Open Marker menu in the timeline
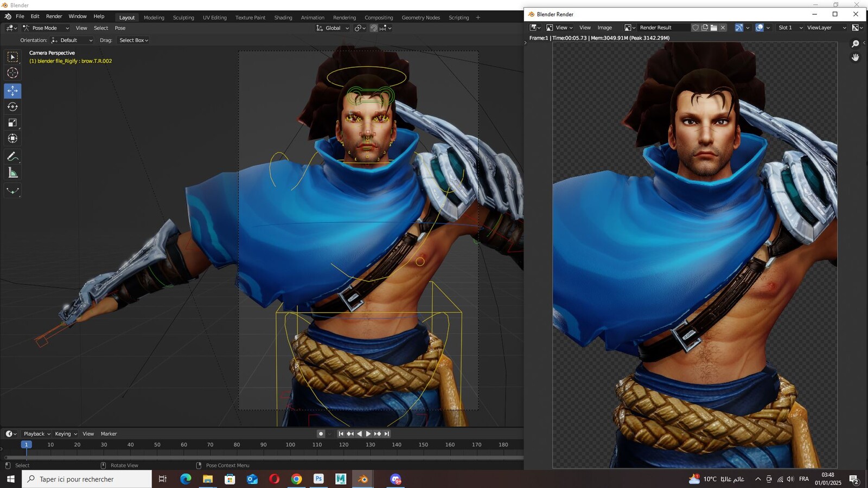The height and width of the screenshot is (488, 868). click(x=108, y=434)
